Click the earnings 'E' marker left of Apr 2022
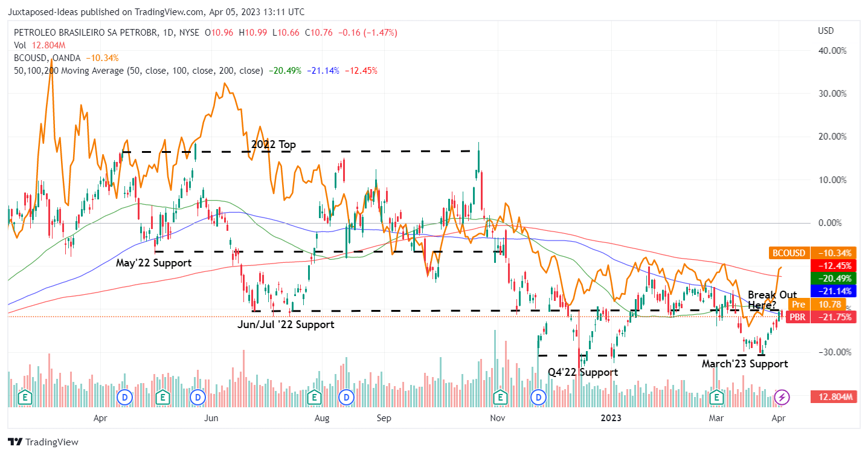 point(25,397)
